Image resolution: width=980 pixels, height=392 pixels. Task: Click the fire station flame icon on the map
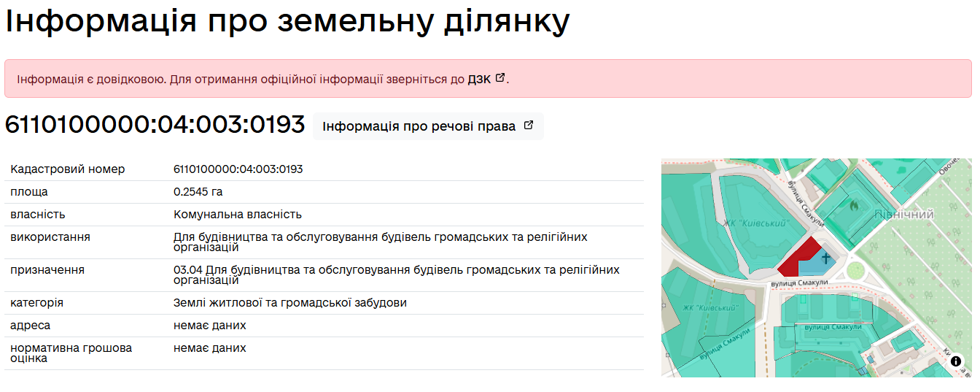coord(854,207)
